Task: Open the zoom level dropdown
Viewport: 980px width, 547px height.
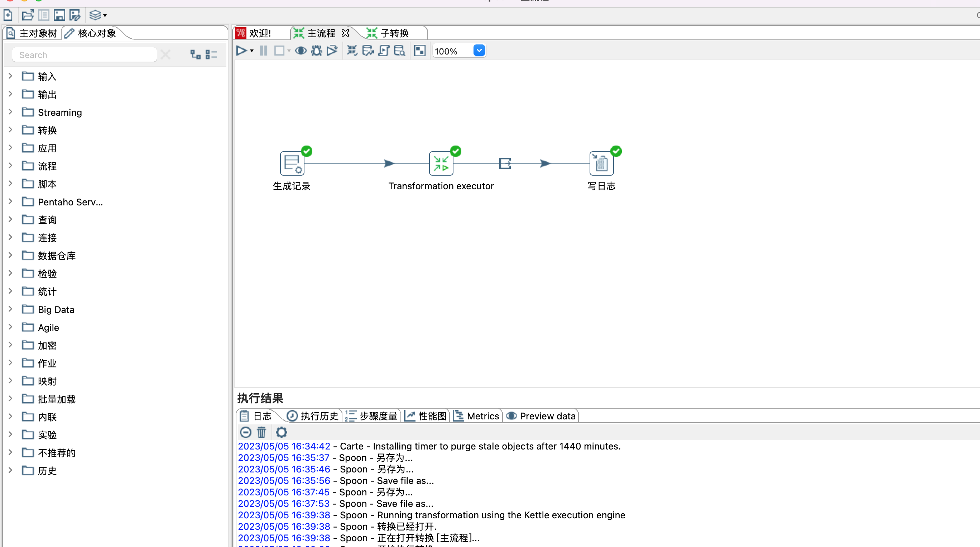Action: point(479,50)
